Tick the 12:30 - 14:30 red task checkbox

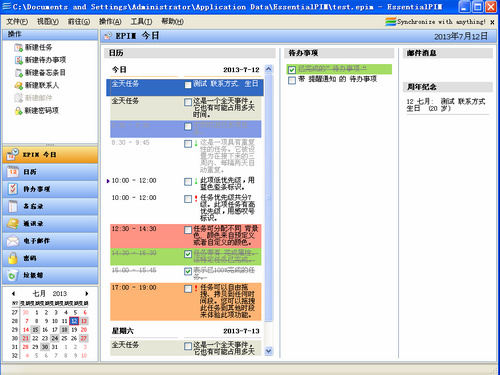(188, 230)
